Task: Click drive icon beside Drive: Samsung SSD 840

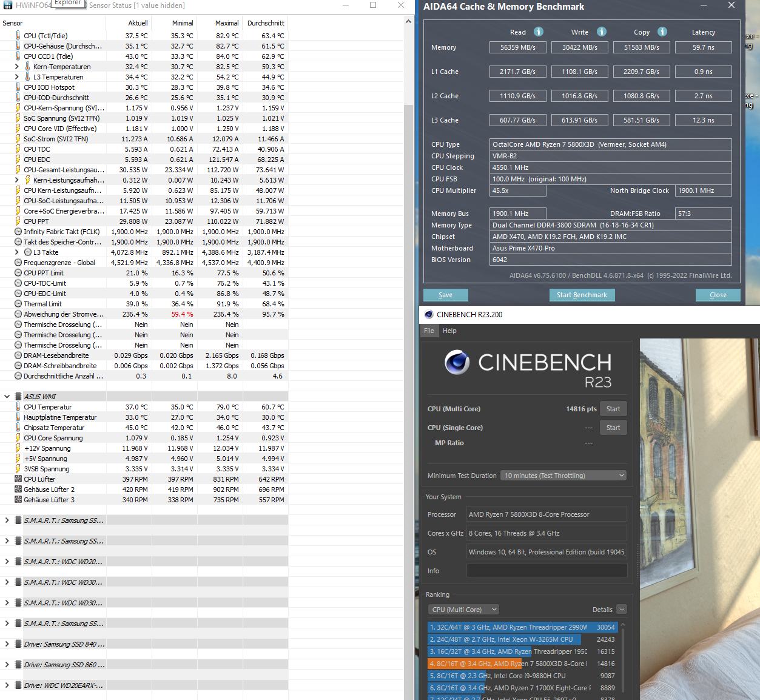Action: 18,644
